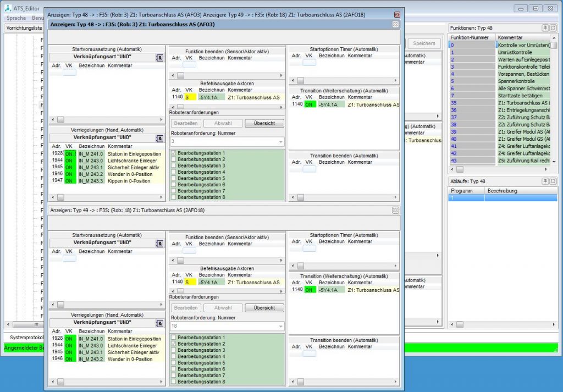
Task: Click the "&" link icon beside Startvoraussetzung Verknüpfungsart UND
Action: pyautogui.click(x=160, y=57)
